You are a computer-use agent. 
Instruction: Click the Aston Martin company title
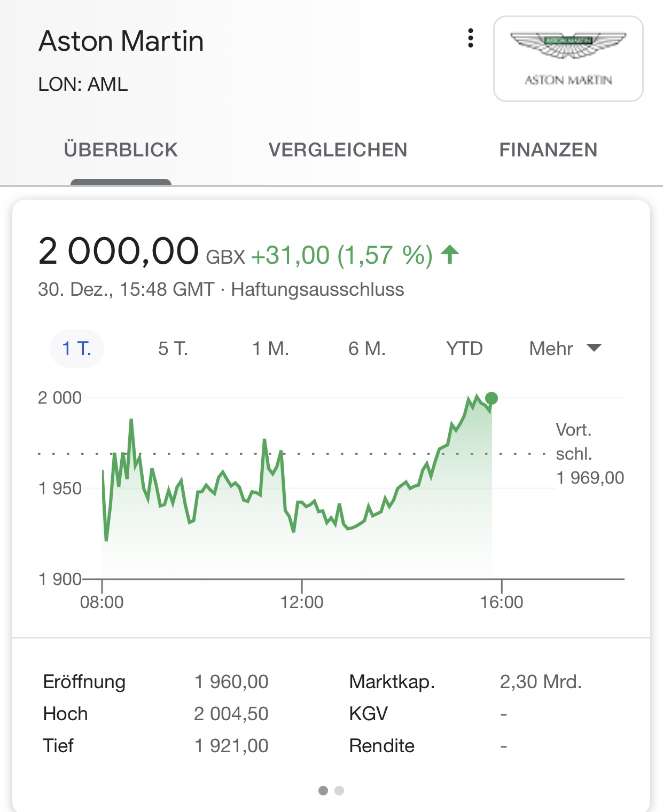121,41
